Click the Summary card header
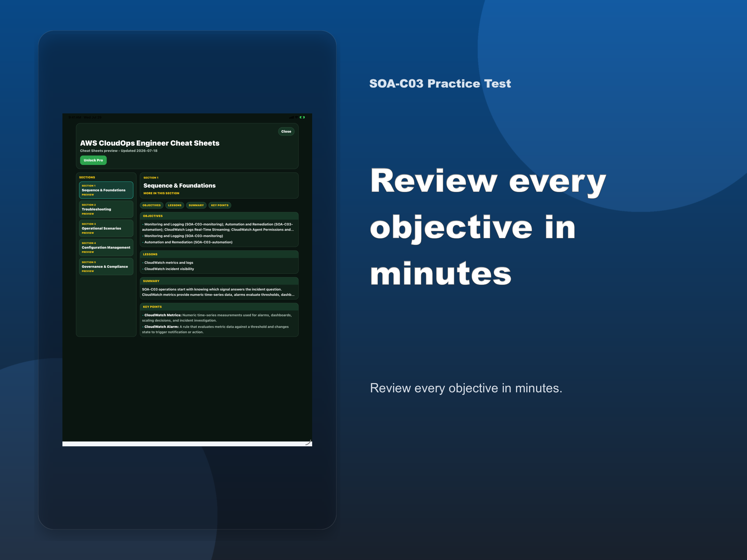The height and width of the screenshot is (560, 747). click(x=219, y=281)
